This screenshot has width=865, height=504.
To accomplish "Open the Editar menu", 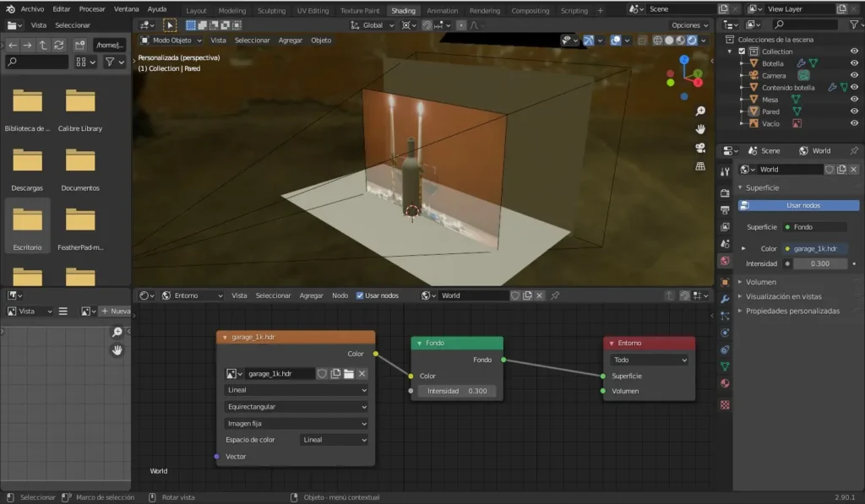I will 61,9.
